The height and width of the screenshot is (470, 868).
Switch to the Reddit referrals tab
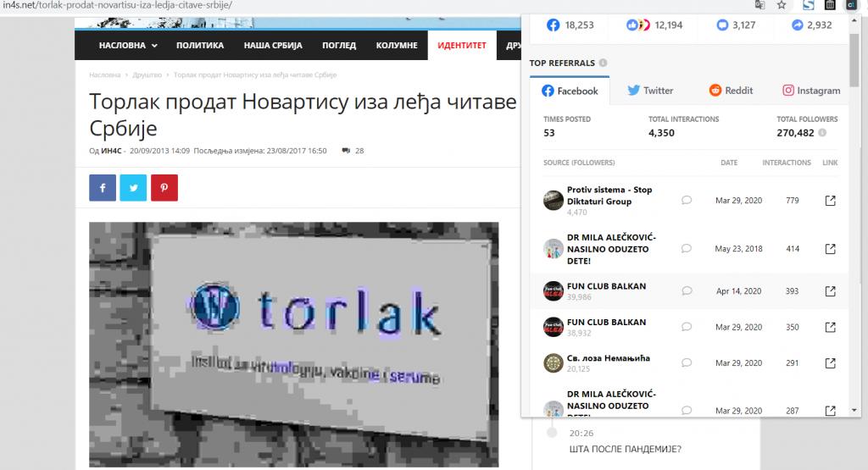[732, 90]
